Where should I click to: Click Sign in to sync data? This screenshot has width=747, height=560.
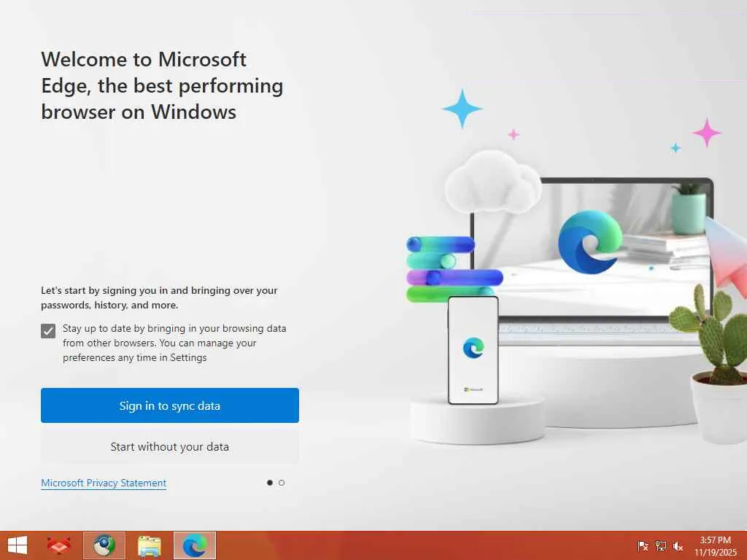click(x=169, y=405)
